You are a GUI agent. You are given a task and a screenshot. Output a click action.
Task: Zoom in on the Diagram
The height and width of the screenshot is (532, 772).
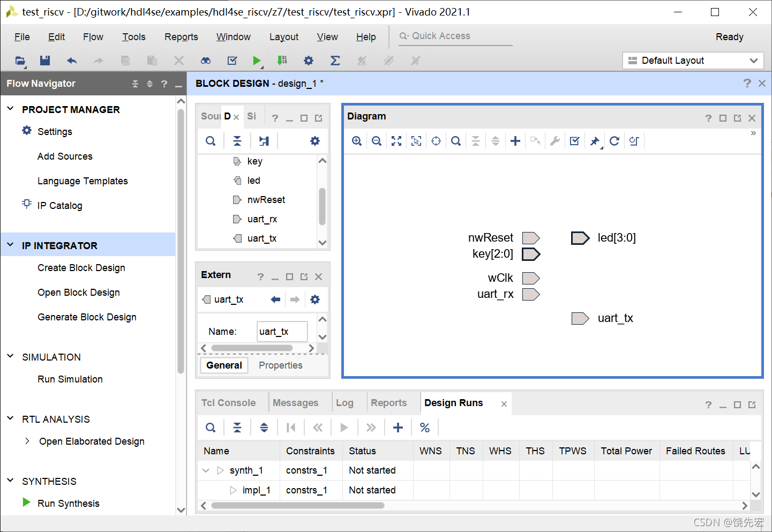click(357, 141)
